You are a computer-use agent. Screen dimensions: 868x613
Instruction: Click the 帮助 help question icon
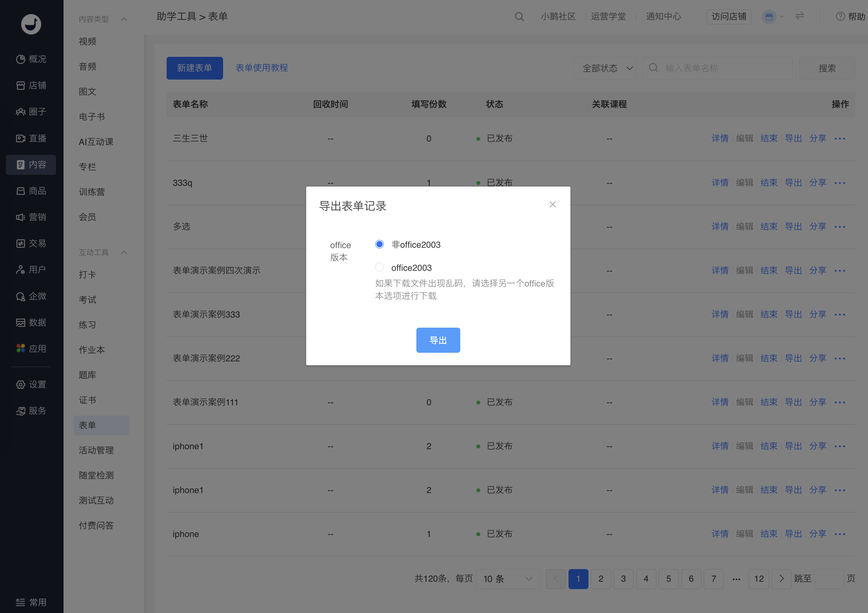[x=840, y=16]
